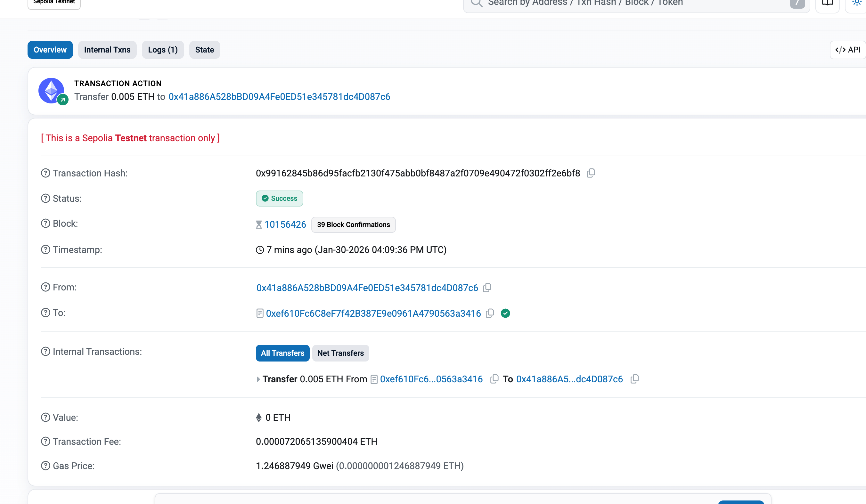This screenshot has width=866, height=504.
Task: Click the help icon beside Transaction Hash
Action: 45,173
